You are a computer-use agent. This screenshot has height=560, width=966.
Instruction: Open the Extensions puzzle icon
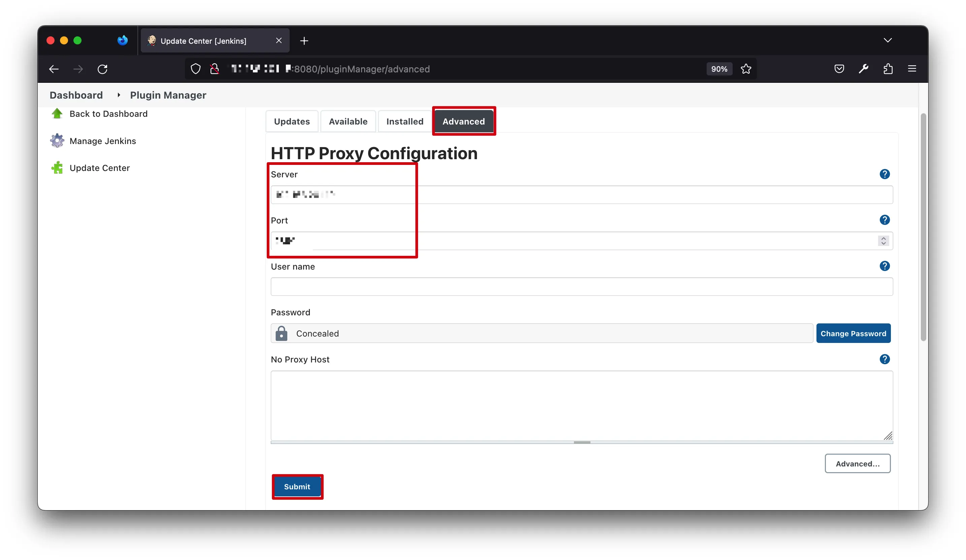(888, 69)
